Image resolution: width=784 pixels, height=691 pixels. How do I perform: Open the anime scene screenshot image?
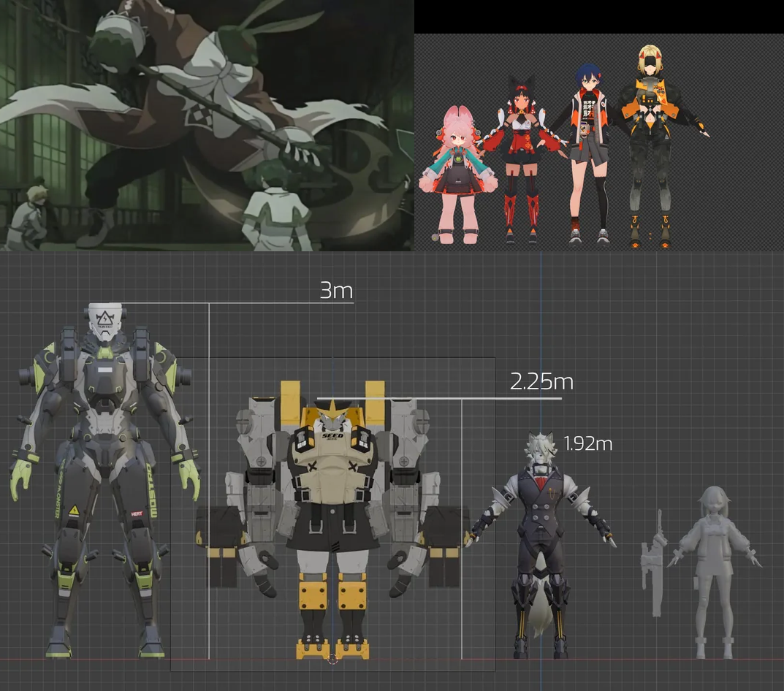207,125
